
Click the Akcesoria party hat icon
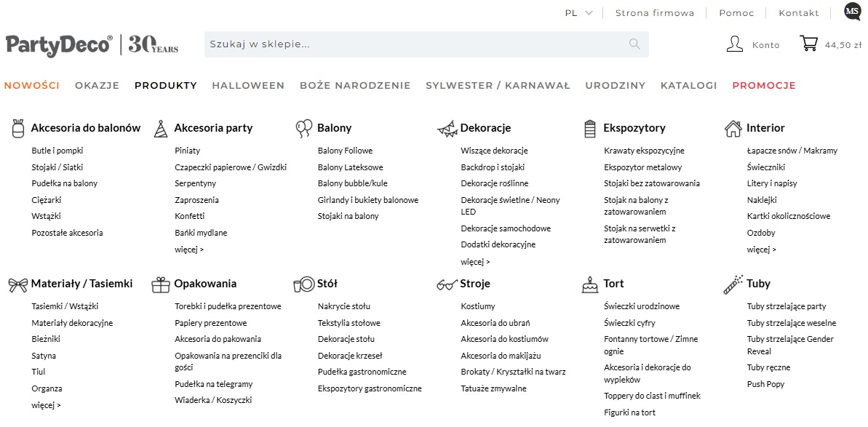click(x=160, y=129)
